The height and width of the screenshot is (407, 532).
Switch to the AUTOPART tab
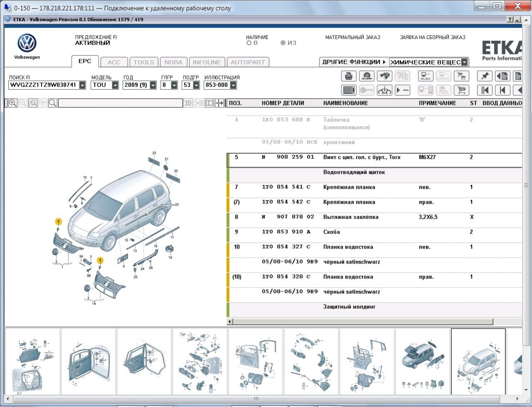(247, 62)
